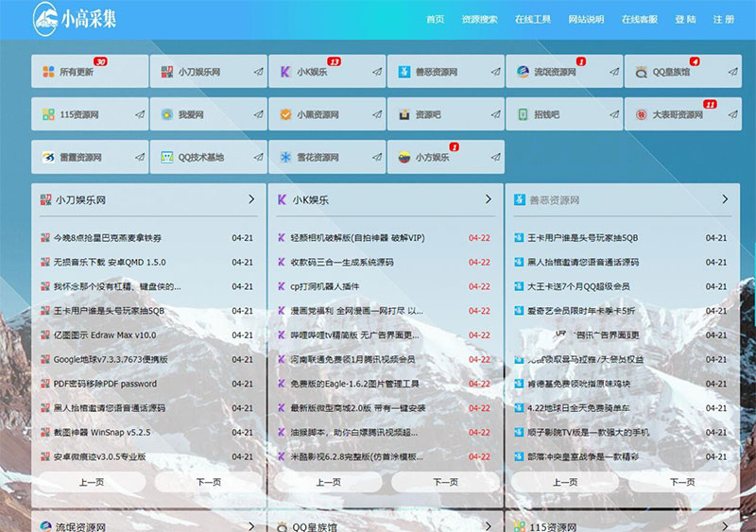Select the 注册 link in the header

(723, 19)
